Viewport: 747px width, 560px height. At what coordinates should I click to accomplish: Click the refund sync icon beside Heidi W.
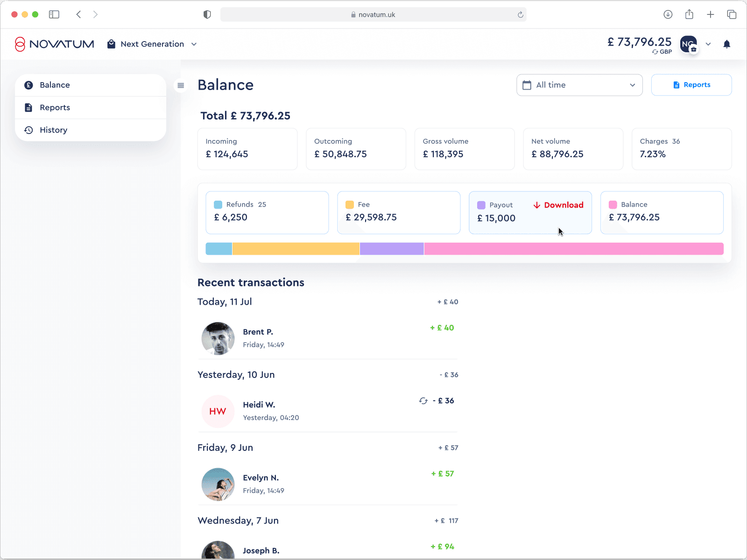point(423,401)
